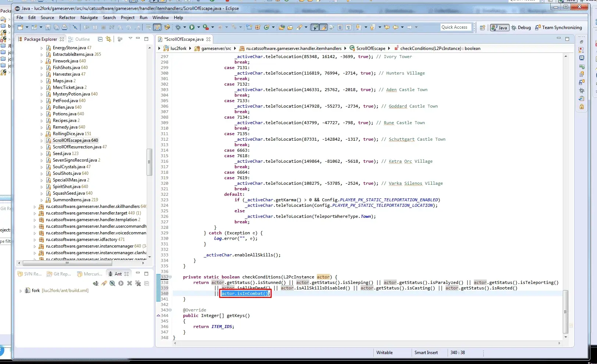Click Remove All Buildfiles icon in Ant
The height and width of the screenshot is (364, 597).
[138, 283]
